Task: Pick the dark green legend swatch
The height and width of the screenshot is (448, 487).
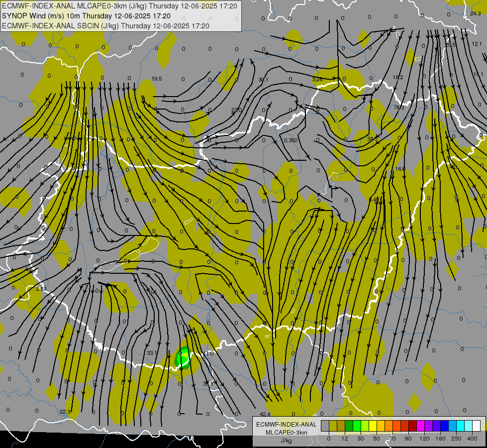Action: coord(349,426)
